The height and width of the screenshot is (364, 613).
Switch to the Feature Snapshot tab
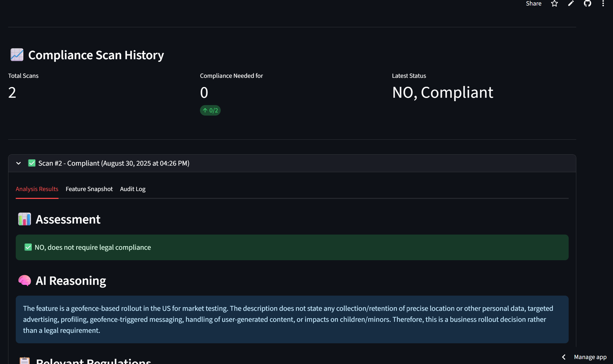coord(89,189)
